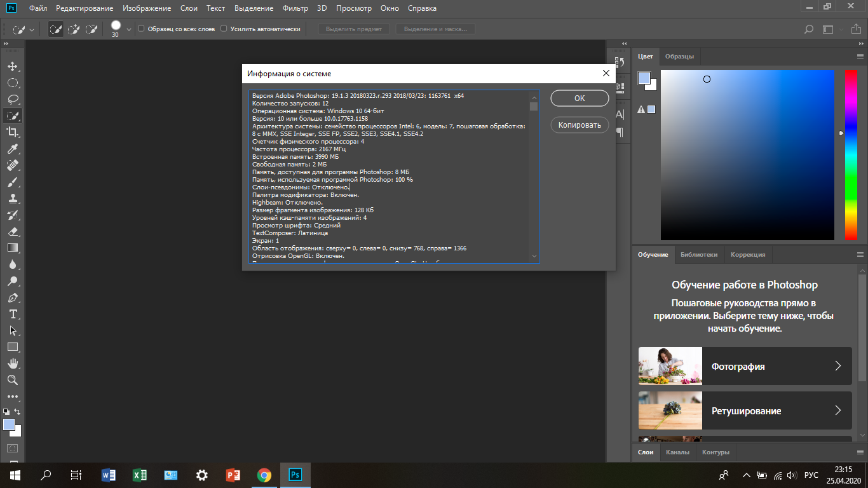868x488 pixels.
Task: Open the Обучение panel options menu
Action: (x=860, y=255)
